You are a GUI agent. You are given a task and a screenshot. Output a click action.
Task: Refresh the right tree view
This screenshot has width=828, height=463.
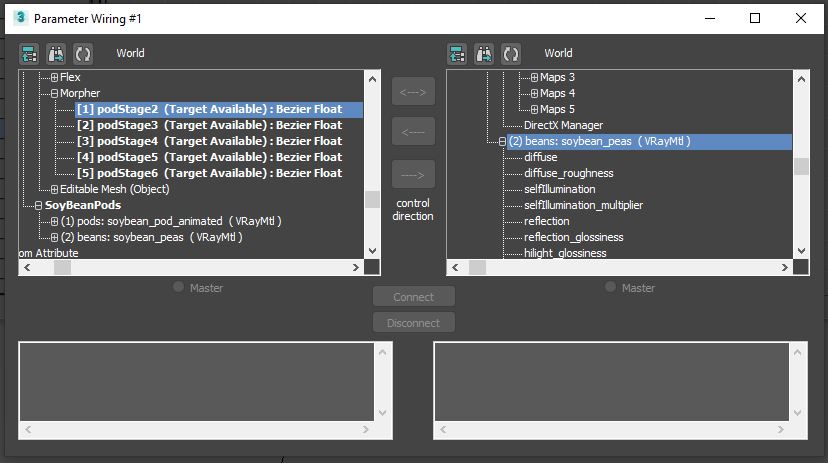click(511, 53)
